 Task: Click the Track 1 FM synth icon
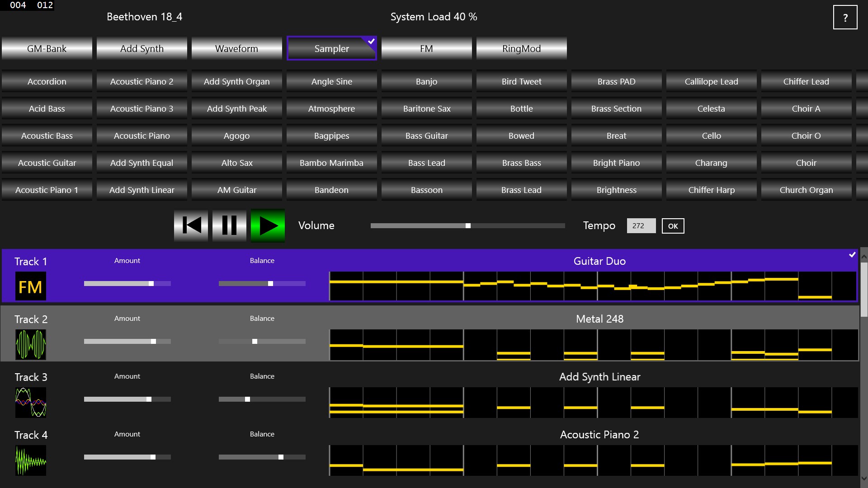pyautogui.click(x=30, y=286)
